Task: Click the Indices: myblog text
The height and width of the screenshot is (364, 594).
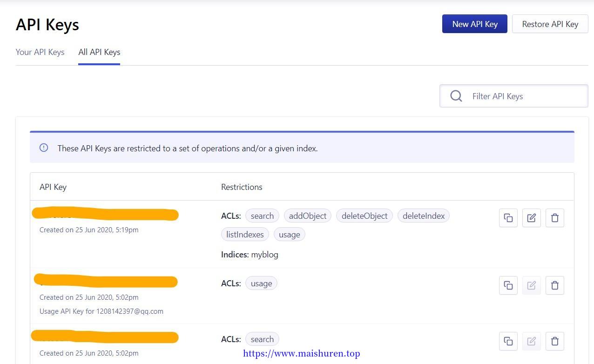Action: (250, 255)
